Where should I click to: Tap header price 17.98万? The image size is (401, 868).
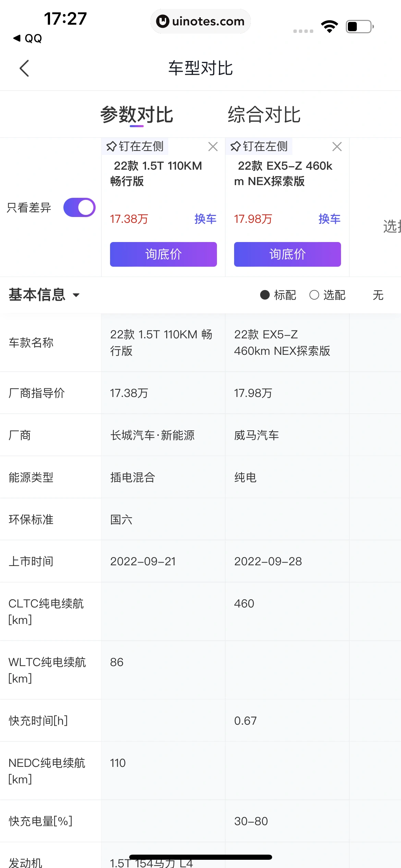pyautogui.click(x=253, y=219)
